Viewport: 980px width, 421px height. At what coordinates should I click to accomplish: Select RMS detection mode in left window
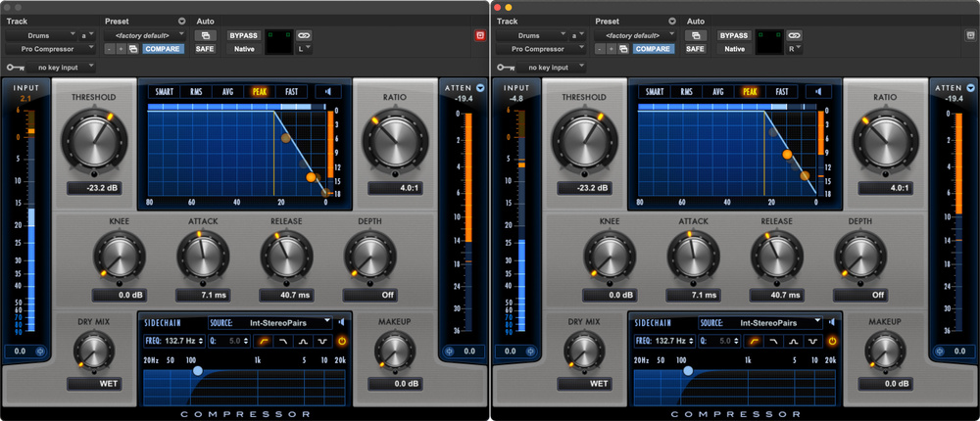(196, 92)
